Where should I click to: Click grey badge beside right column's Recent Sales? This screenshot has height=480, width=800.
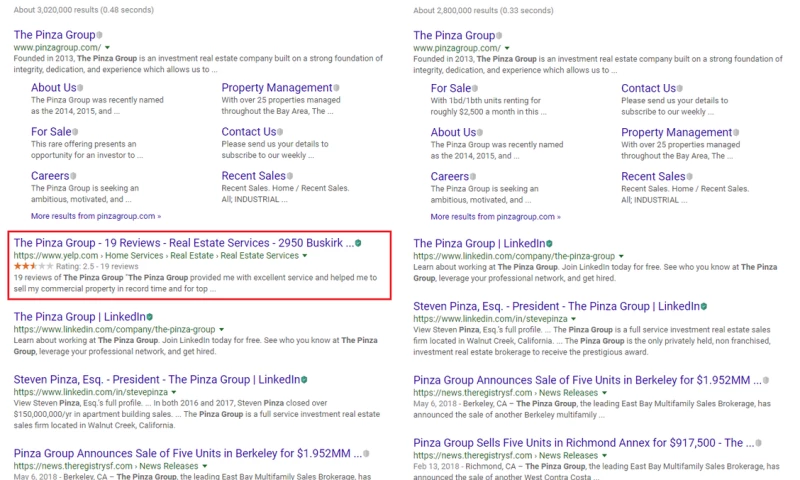(x=690, y=176)
